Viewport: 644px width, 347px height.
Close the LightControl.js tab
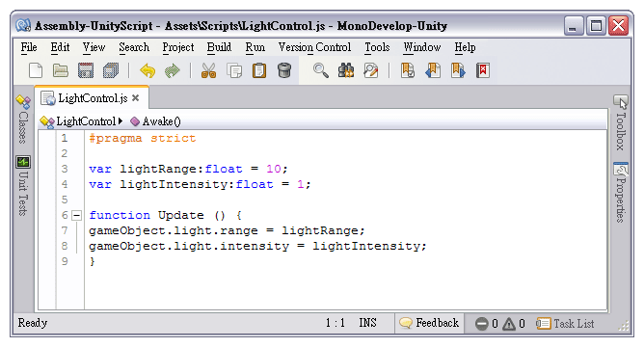coord(136,98)
